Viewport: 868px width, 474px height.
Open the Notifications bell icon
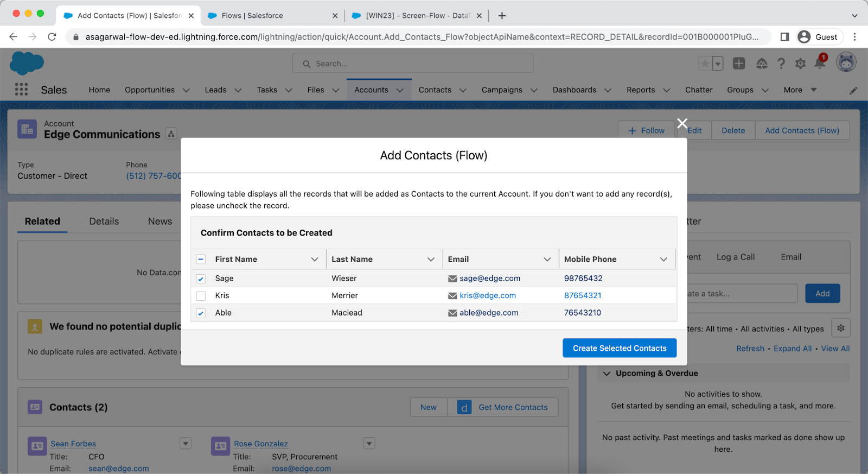[820, 64]
